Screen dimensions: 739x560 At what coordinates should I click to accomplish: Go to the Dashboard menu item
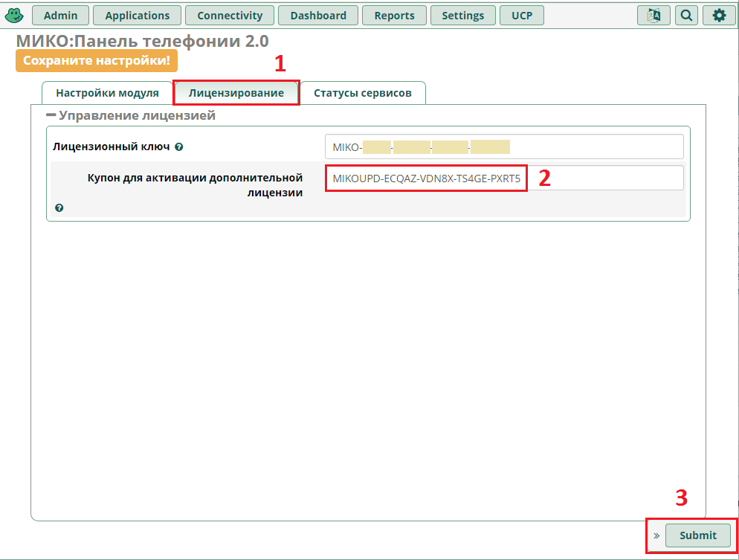tap(318, 15)
